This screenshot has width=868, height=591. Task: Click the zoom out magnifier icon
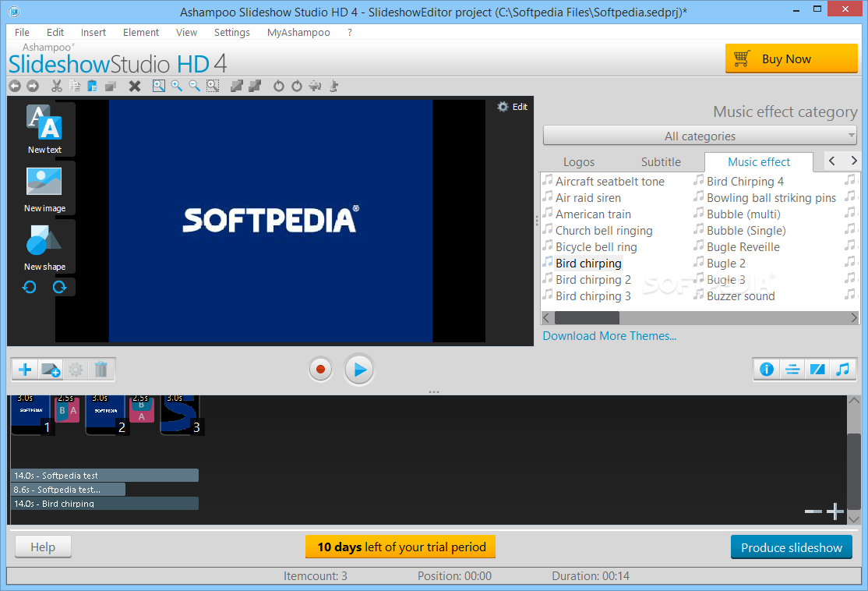point(194,86)
